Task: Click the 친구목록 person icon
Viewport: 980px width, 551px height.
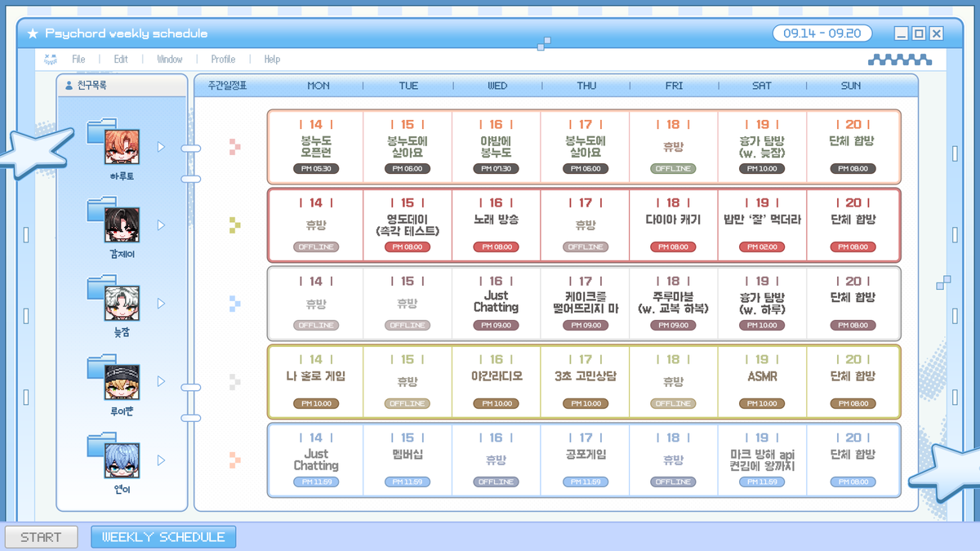Action: [x=69, y=85]
